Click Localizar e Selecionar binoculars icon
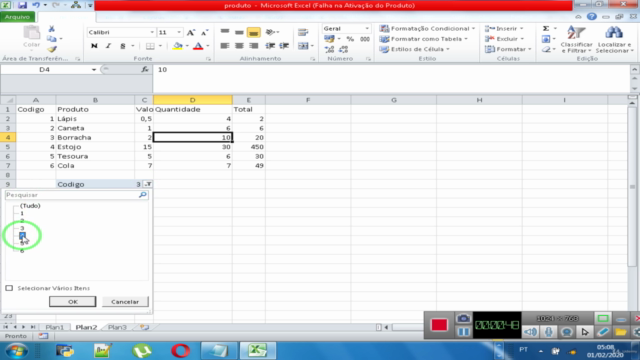 613,39
